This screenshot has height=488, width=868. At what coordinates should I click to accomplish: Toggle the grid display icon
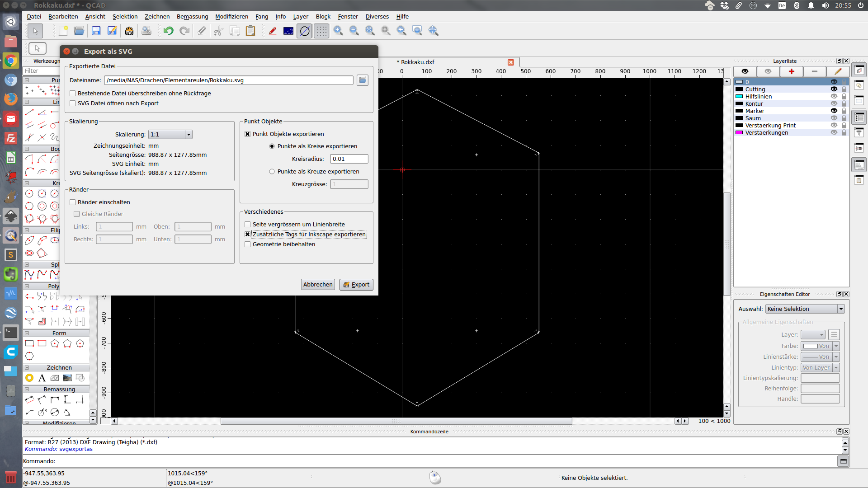coord(321,31)
